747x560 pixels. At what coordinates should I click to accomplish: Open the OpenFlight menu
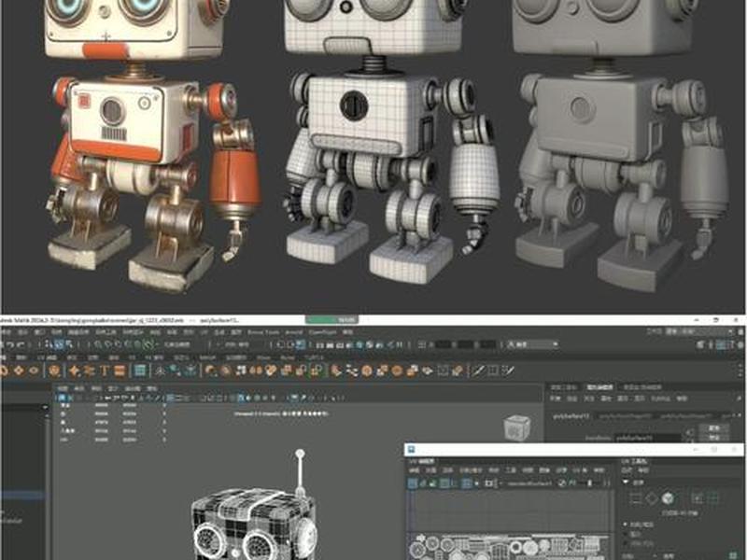point(322,332)
